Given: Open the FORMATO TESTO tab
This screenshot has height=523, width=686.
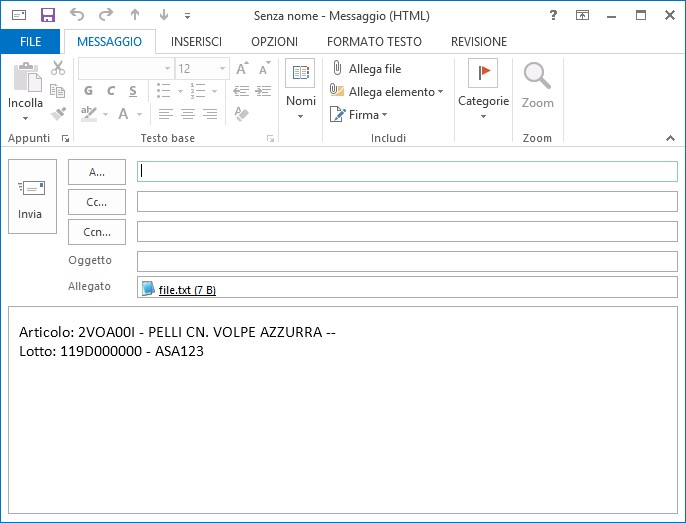Looking at the screenshot, I should pos(374,42).
